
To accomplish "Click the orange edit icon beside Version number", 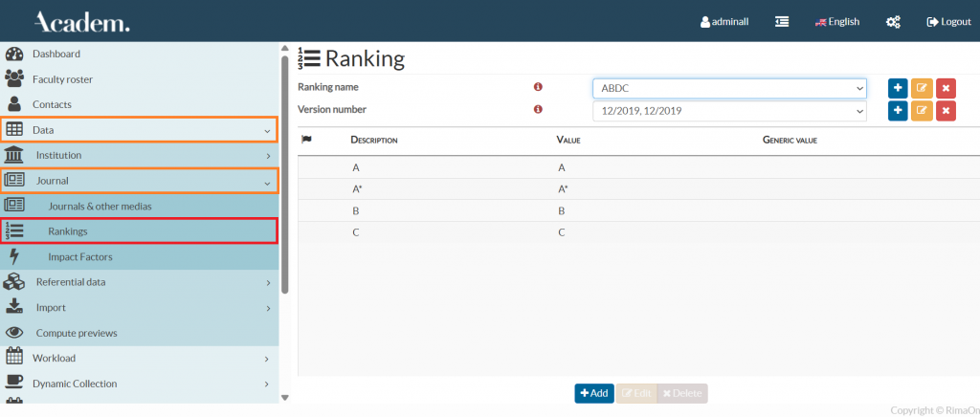I will click(x=922, y=111).
